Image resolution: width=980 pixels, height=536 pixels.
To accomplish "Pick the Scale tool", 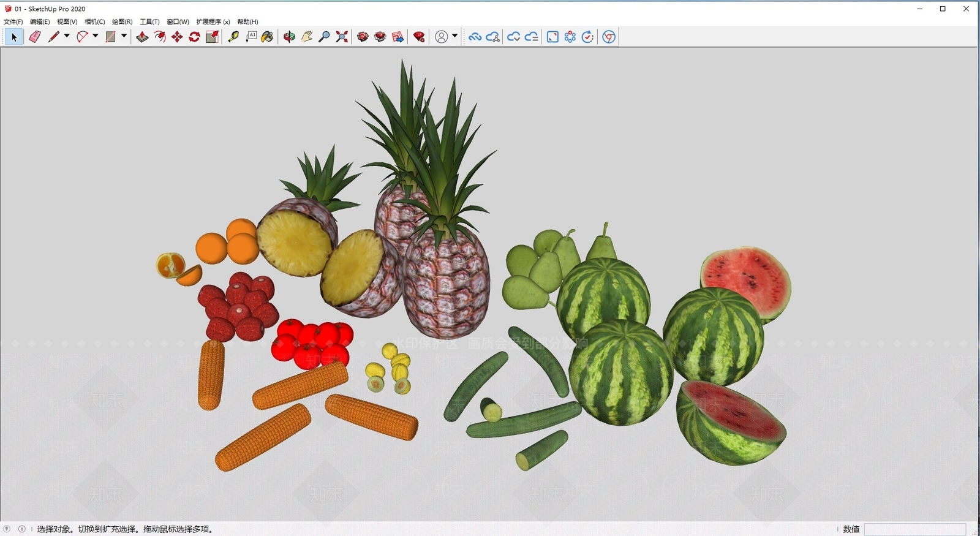I will [212, 37].
